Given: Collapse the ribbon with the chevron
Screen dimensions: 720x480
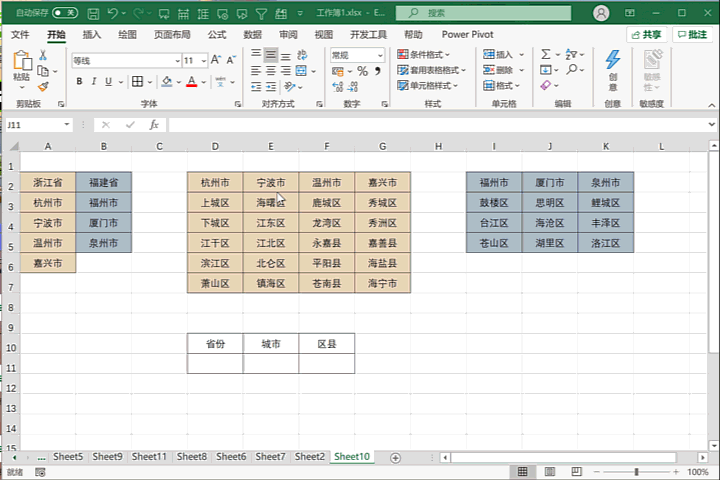Looking at the screenshot, I should coord(711,105).
